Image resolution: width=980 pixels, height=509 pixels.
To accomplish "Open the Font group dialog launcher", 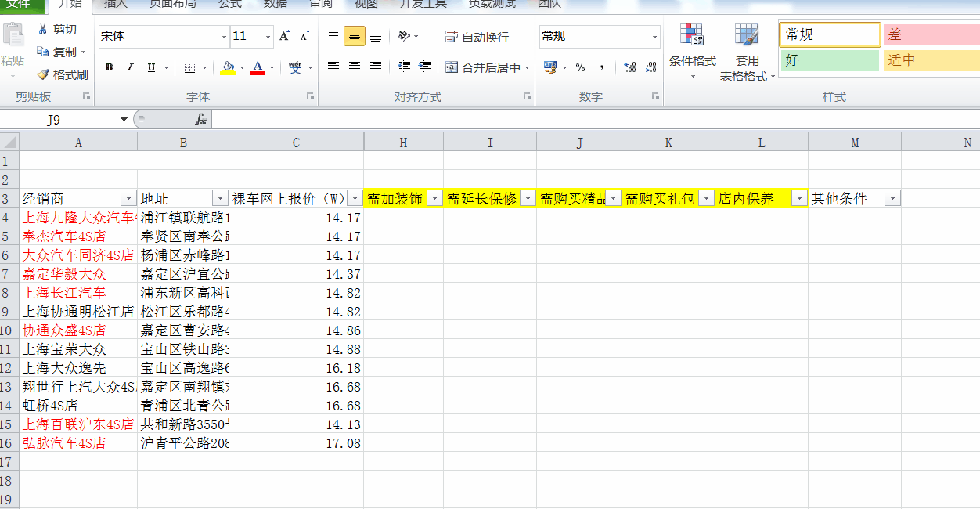I will [310, 96].
